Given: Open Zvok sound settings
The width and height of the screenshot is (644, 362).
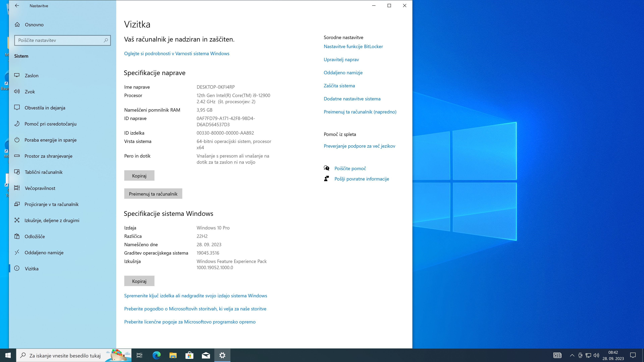Looking at the screenshot, I should click(62, 92).
